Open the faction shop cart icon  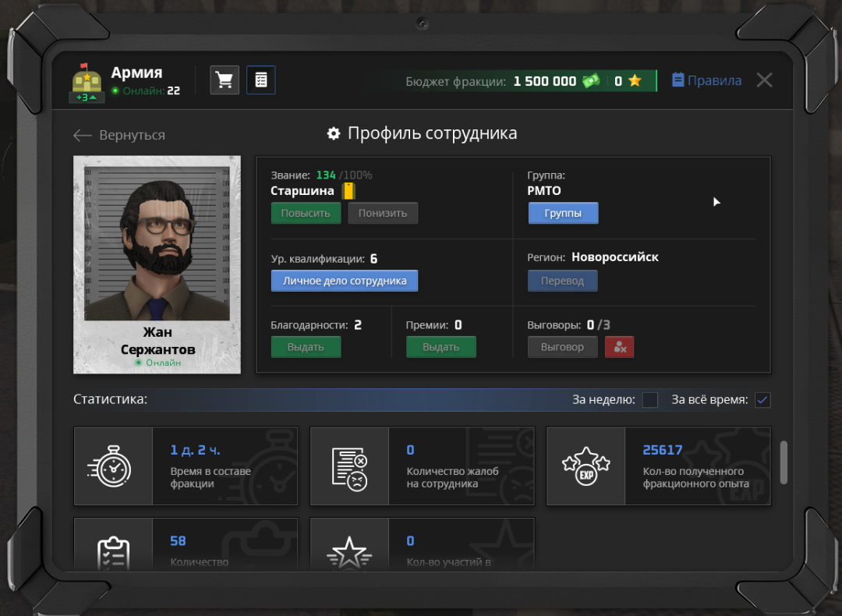[x=225, y=80]
